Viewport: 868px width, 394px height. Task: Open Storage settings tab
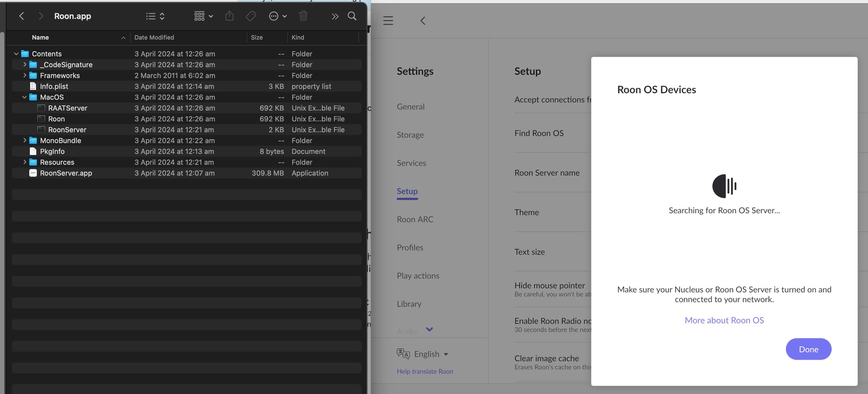410,135
